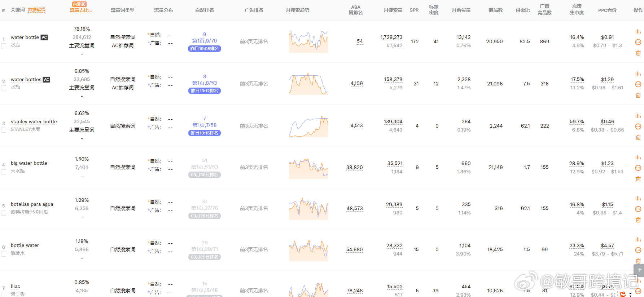Open more options icon for water bottles row

click(x=638, y=84)
